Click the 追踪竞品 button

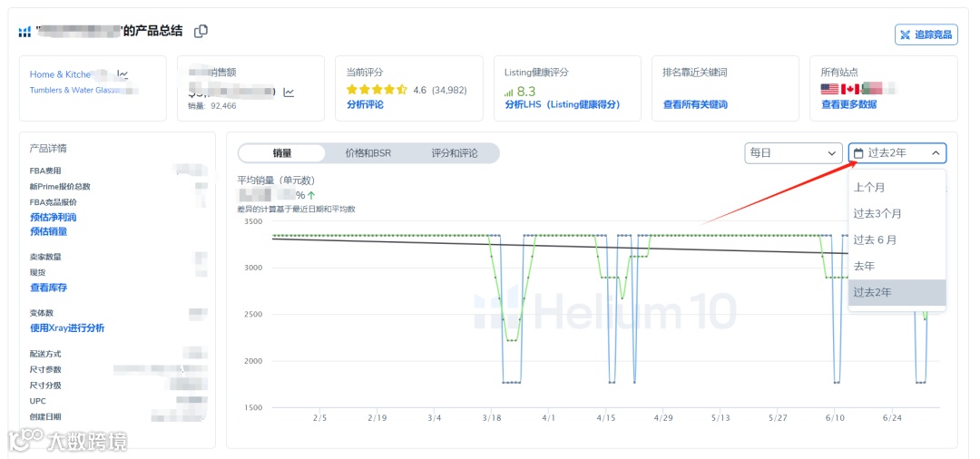pyautogui.click(x=926, y=34)
